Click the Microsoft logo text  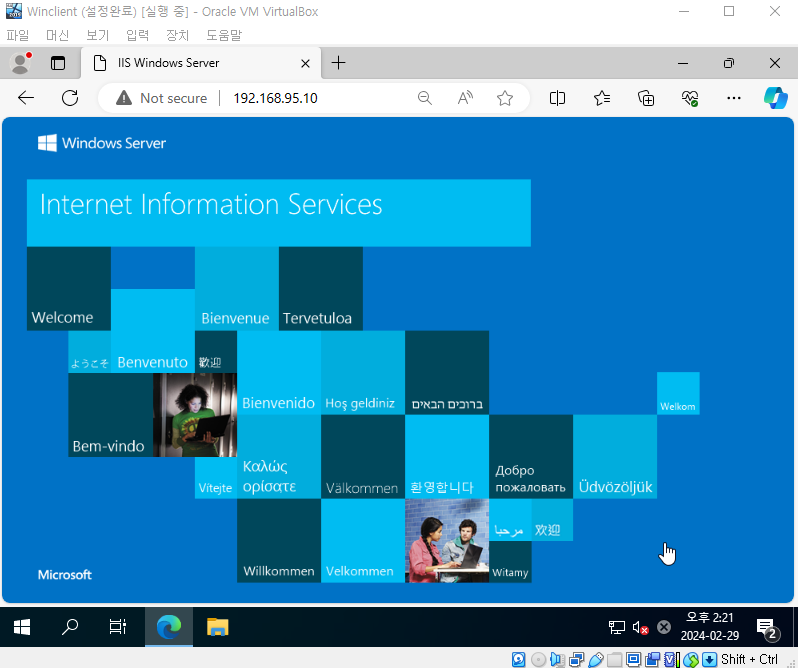click(65, 575)
